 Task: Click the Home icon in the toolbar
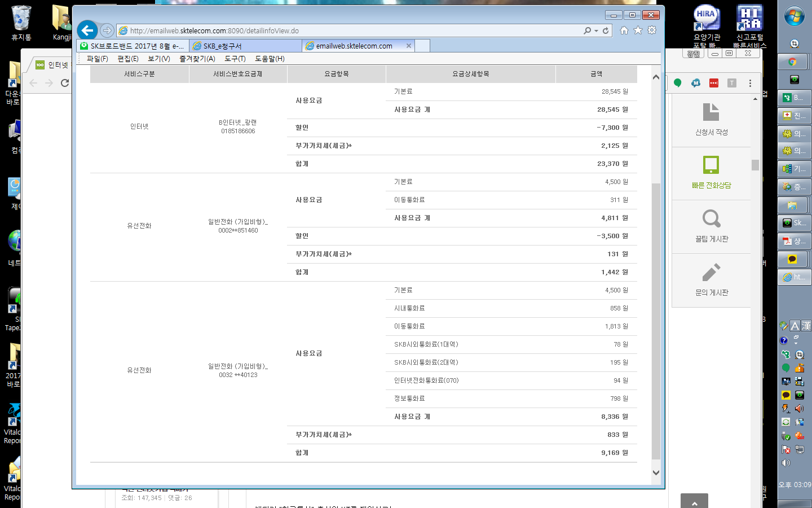pyautogui.click(x=624, y=30)
